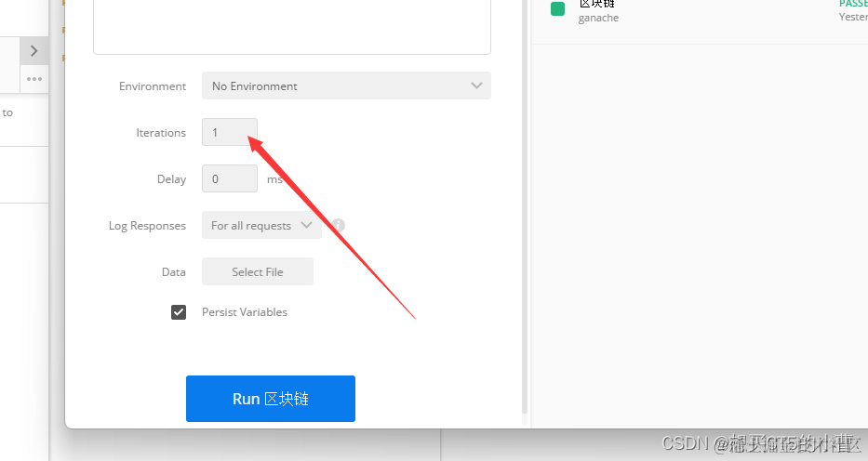Open the three-dots more options menu

(x=34, y=79)
